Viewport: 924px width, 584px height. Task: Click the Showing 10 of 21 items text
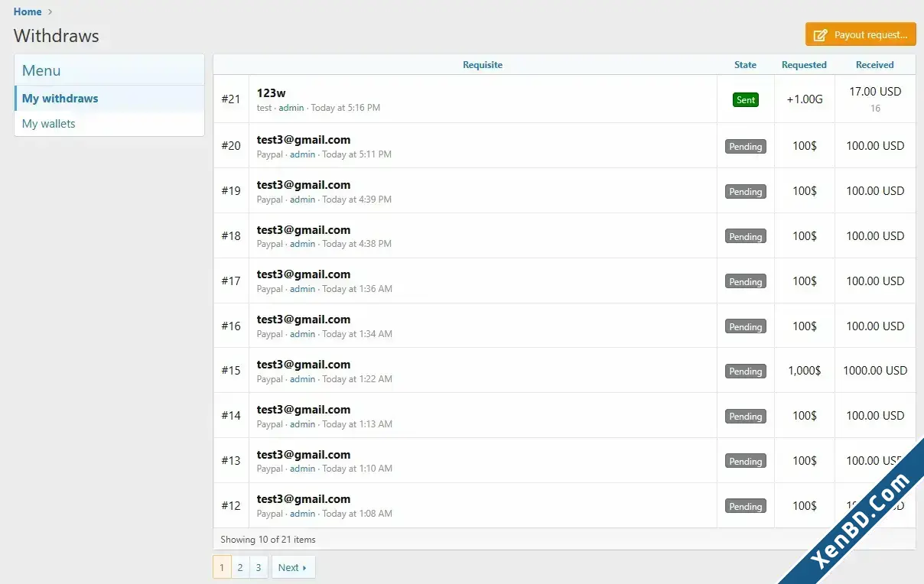[268, 540]
